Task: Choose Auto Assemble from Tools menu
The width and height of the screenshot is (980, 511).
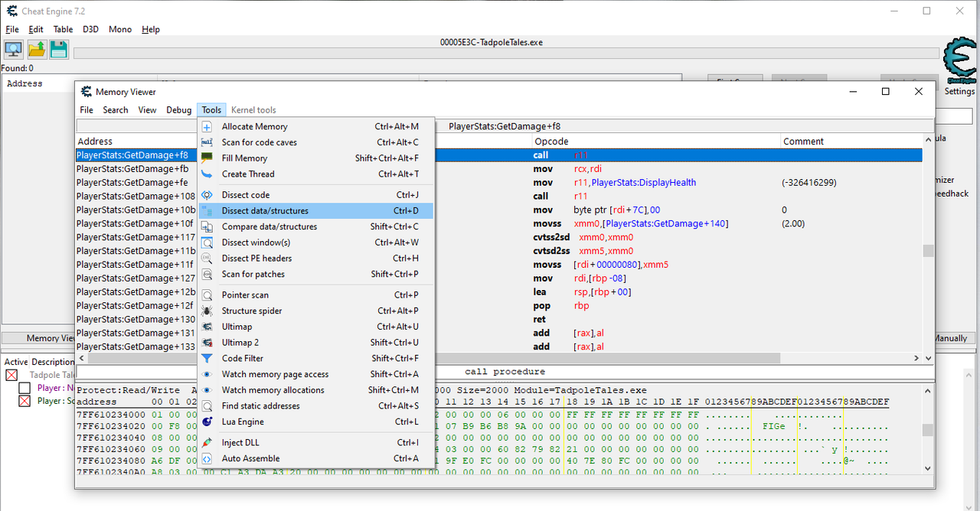Action: (x=316, y=459)
